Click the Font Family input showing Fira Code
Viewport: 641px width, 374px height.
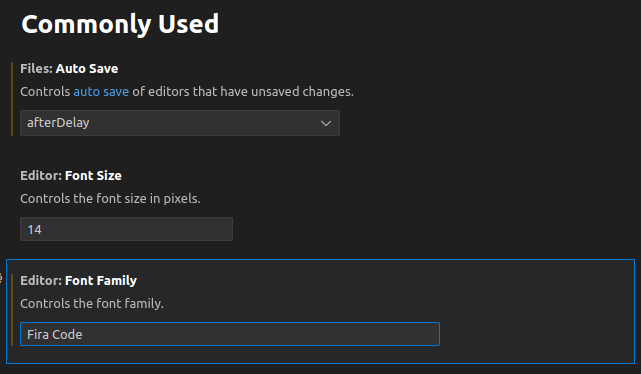tap(230, 334)
